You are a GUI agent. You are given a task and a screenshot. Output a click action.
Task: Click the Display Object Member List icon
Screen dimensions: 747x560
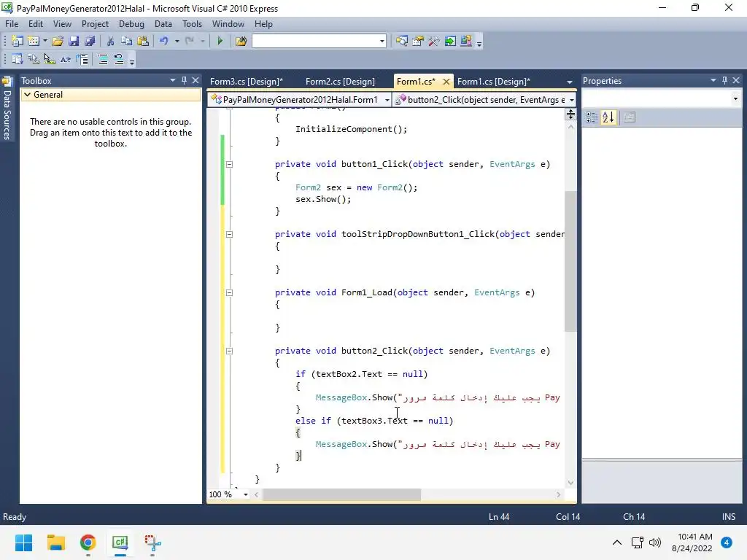coord(18,60)
